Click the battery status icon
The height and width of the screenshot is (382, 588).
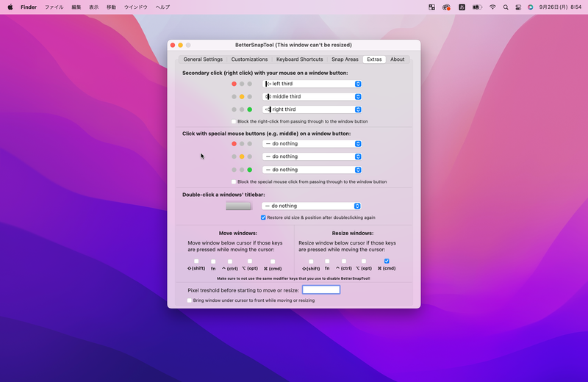coord(476,7)
